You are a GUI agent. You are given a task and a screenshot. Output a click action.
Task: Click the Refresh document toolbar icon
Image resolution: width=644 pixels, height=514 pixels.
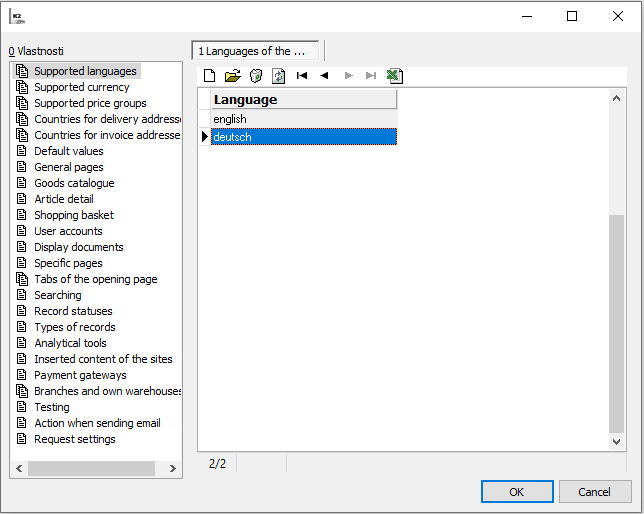coord(278,76)
